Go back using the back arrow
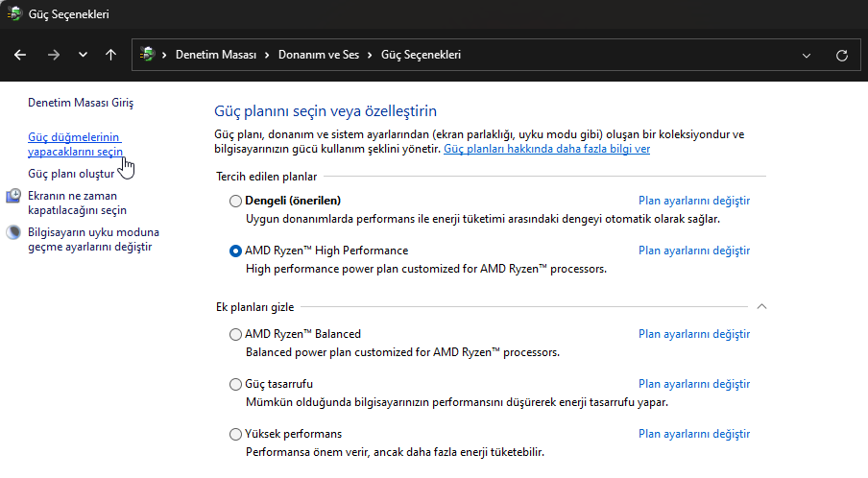The image size is (868, 478). (x=20, y=55)
